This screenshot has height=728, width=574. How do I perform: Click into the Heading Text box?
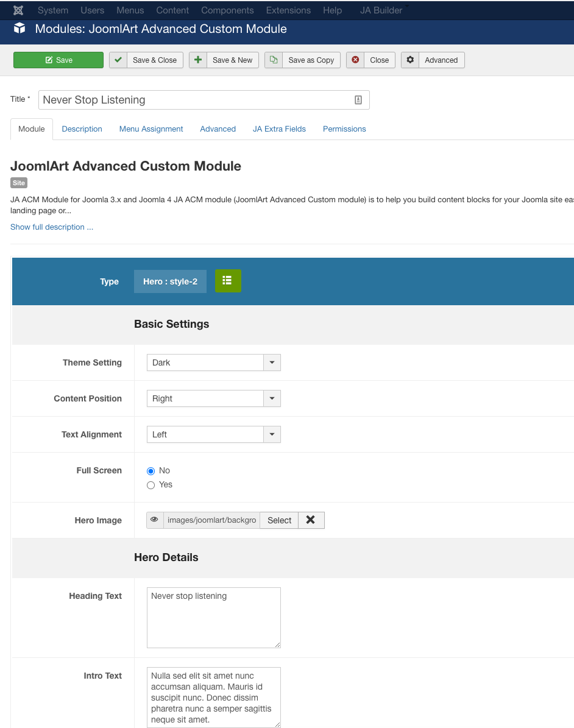213,617
